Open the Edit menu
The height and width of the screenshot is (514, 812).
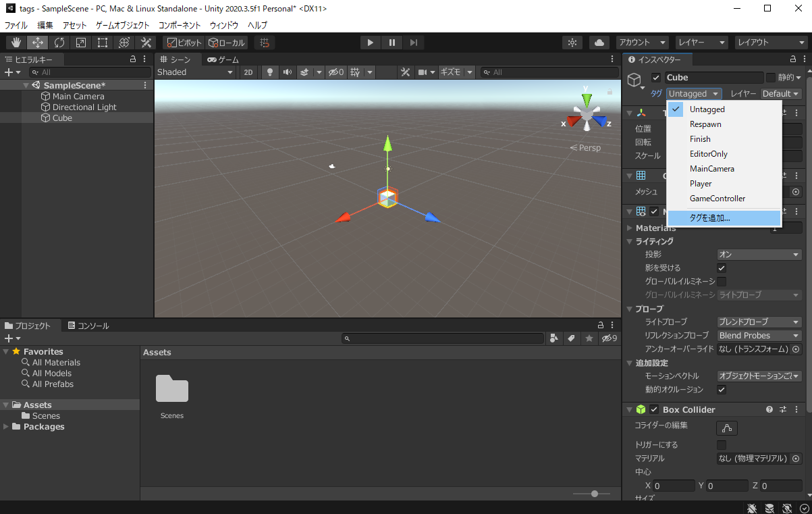click(x=45, y=25)
